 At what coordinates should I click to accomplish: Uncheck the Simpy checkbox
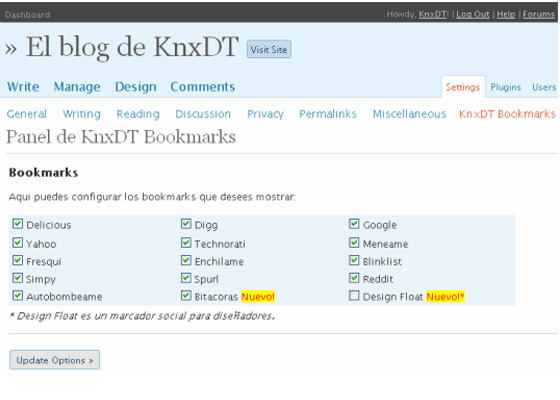[x=18, y=278]
